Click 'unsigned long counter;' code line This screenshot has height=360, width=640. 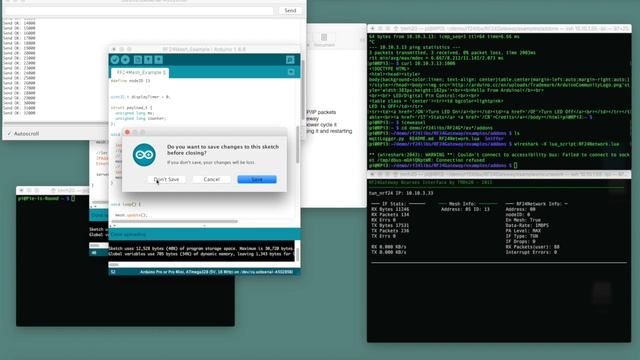tap(140, 118)
